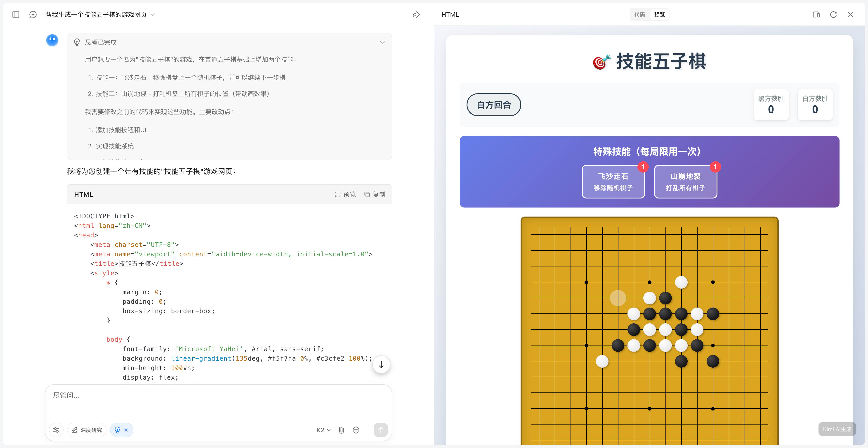Viewport: 868px width, 448px height.
Task: Click the cube tools icon
Action: click(356, 430)
